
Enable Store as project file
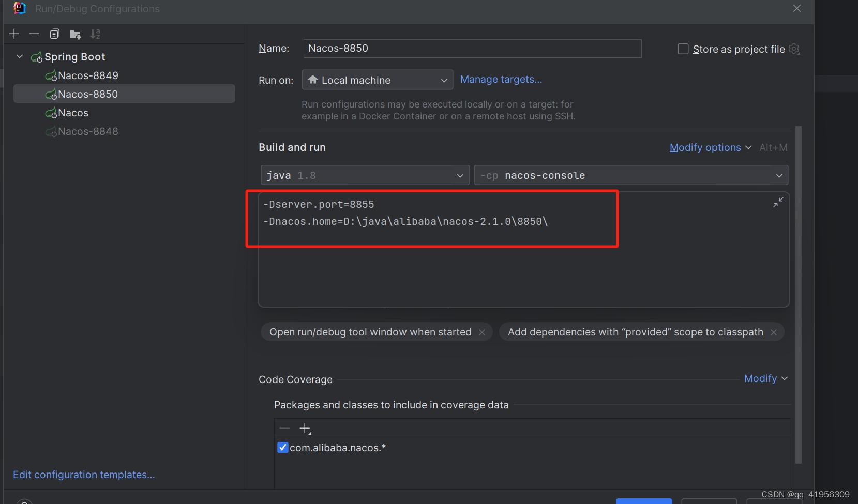(x=683, y=49)
